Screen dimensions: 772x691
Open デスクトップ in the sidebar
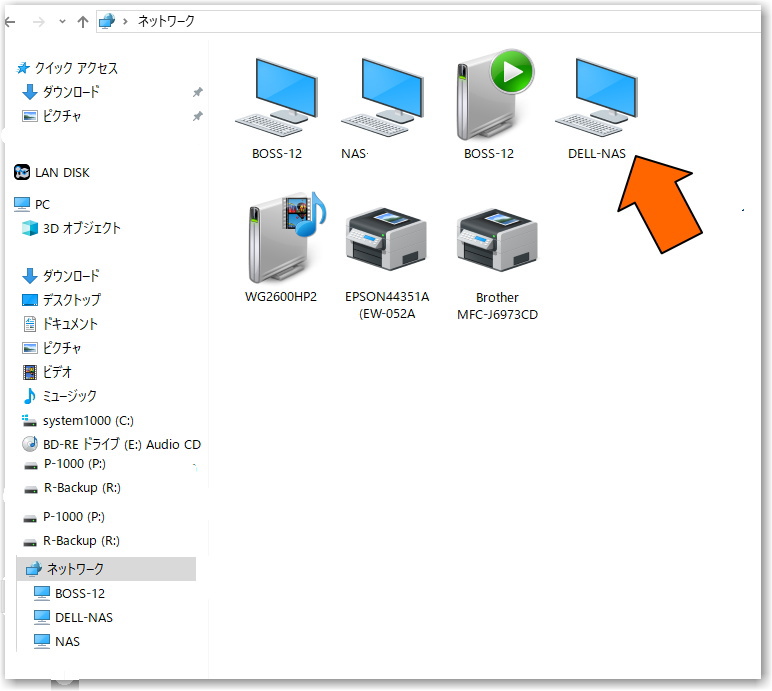point(62,299)
